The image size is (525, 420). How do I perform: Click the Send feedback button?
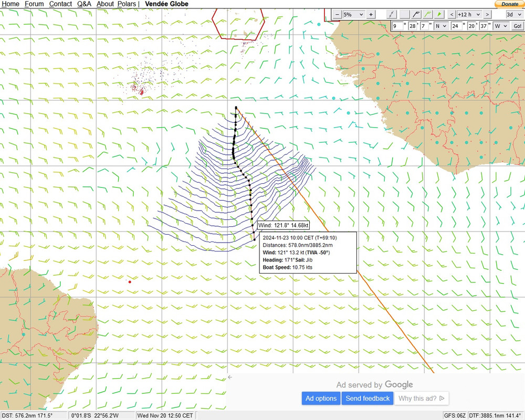click(x=367, y=398)
